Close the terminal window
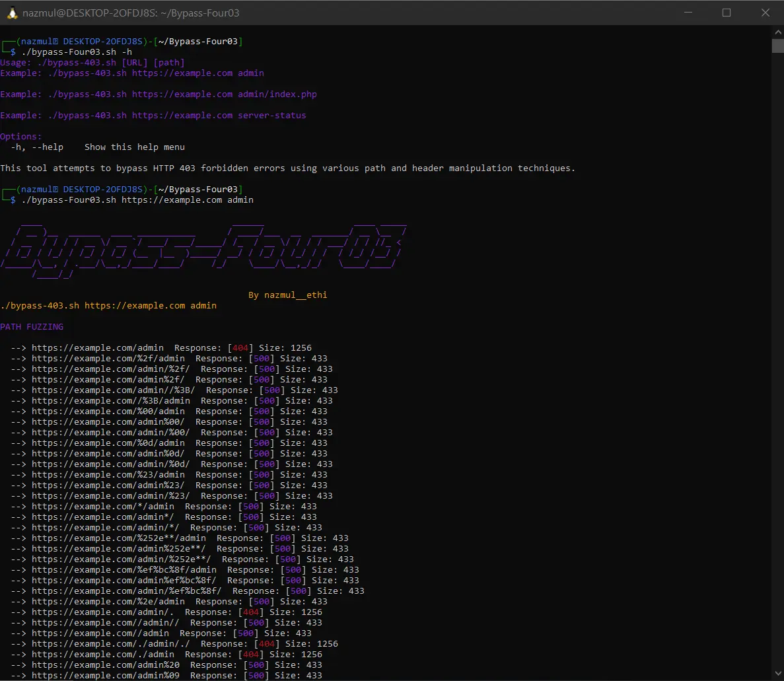The width and height of the screenshot is (784, 681). pyautogui.click(x=765, y=13)
